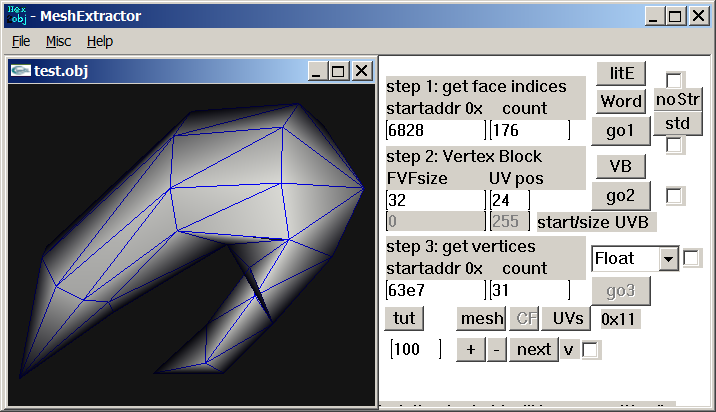Minimize the test.obj child window
The height and width of the screenshot is (412, 716).
(x=317, y=71)
